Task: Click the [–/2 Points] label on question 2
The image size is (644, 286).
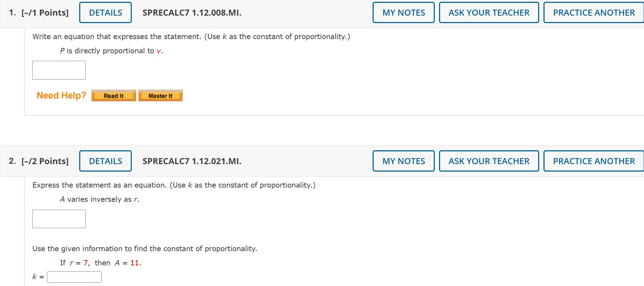Action: [45, 161]
